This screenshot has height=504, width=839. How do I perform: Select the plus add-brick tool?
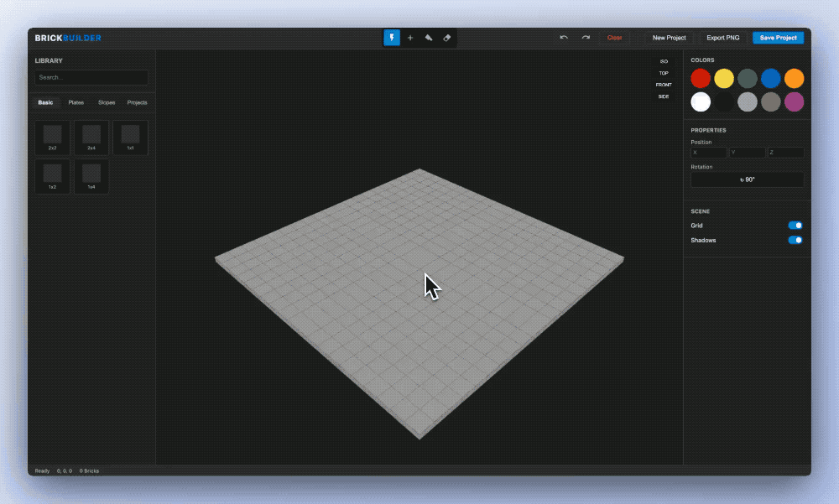coord(410,38)
